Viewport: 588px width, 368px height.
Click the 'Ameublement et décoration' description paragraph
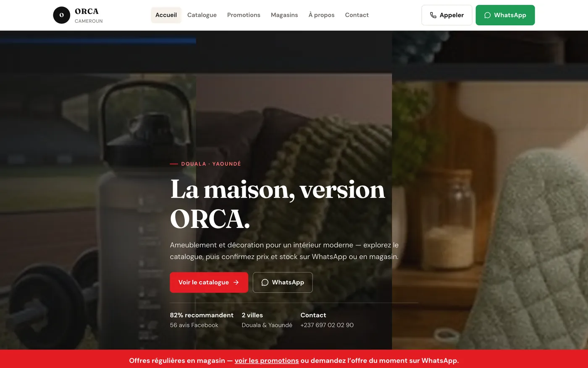[x=284, y=251]
